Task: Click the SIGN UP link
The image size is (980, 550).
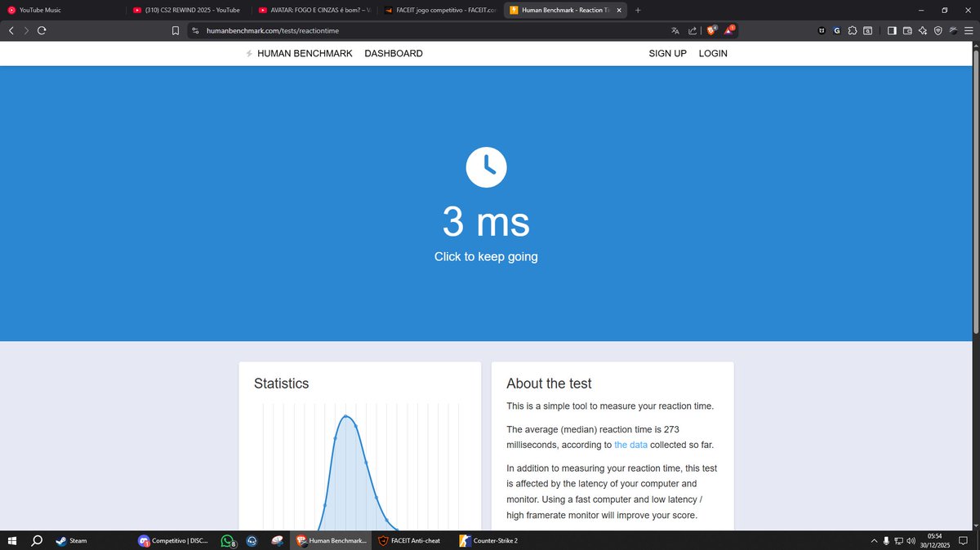Action: tap(667, 53)
